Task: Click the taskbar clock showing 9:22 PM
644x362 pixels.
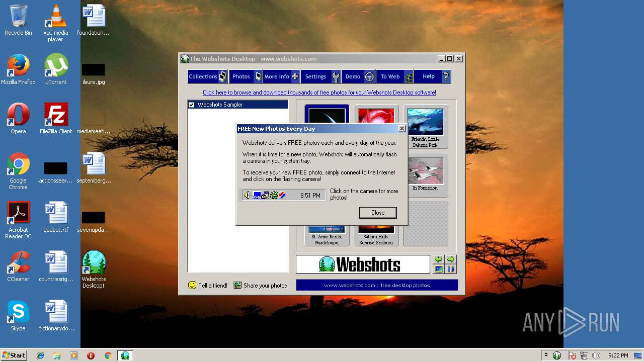Action: point(618,355)
